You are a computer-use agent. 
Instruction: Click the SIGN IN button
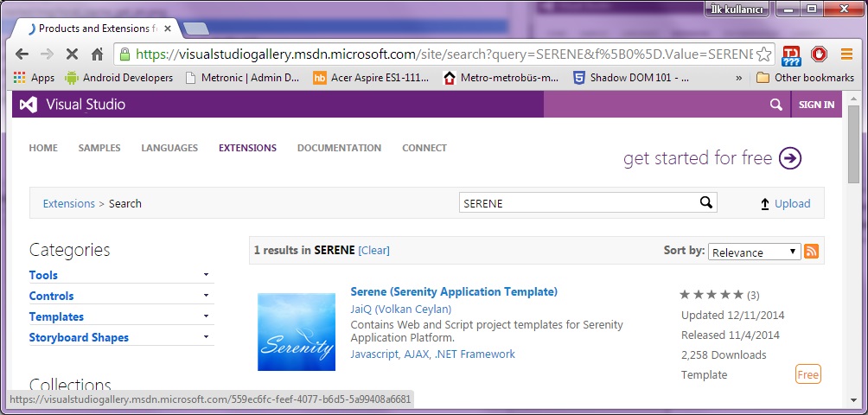pyautogui.click(x=816, y=105)
